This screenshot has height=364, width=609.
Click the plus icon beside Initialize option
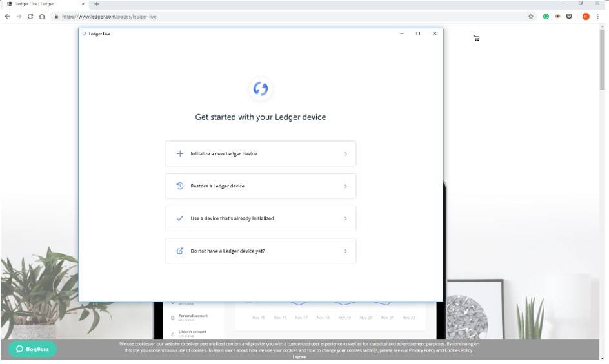pos(180,154)
